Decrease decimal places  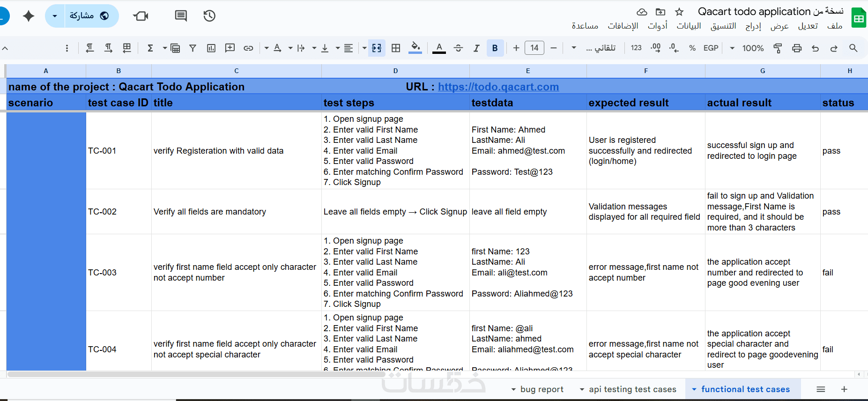pos(674,48)
